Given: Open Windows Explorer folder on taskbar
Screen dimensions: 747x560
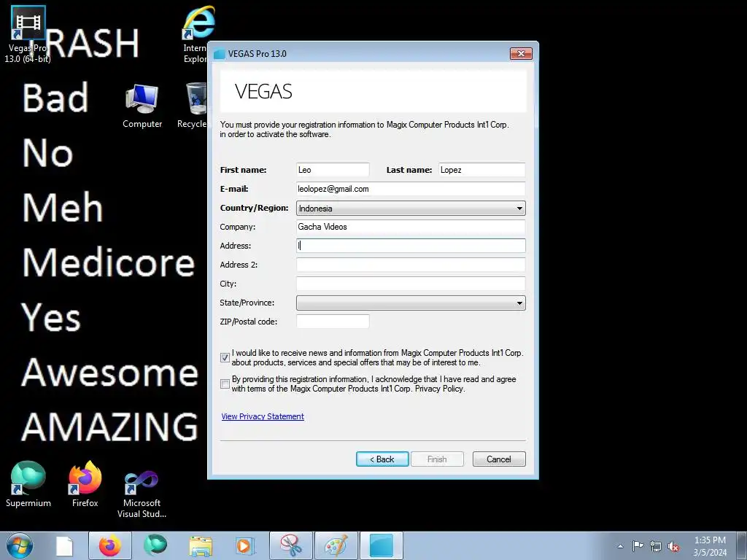Looking at the screenshot, I should 201,546.
